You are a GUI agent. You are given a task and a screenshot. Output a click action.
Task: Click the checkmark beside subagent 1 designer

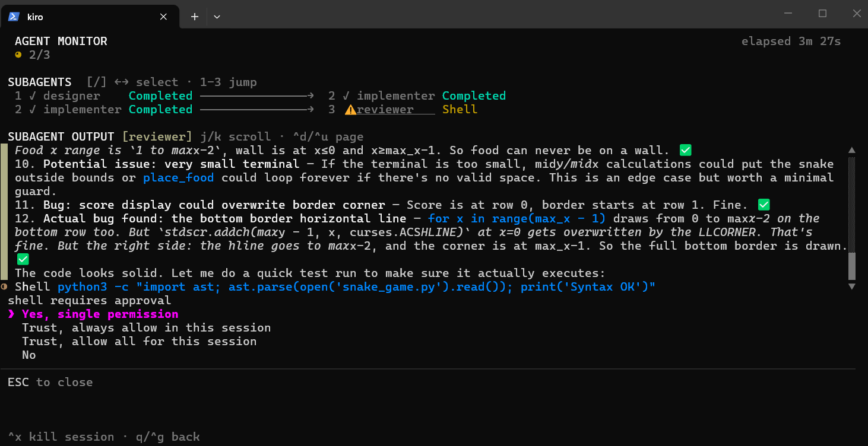[33, 95]
